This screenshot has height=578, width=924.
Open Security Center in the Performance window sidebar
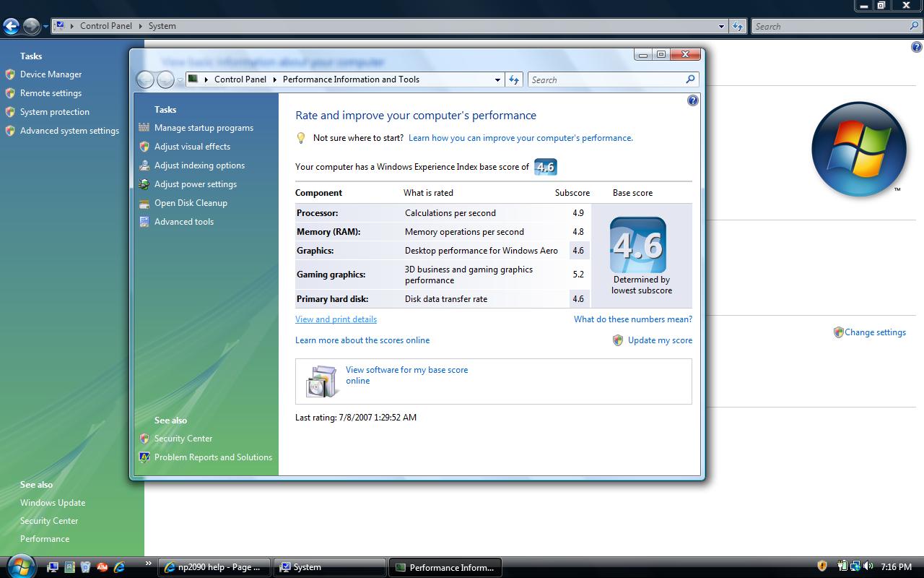coord(183,439)
